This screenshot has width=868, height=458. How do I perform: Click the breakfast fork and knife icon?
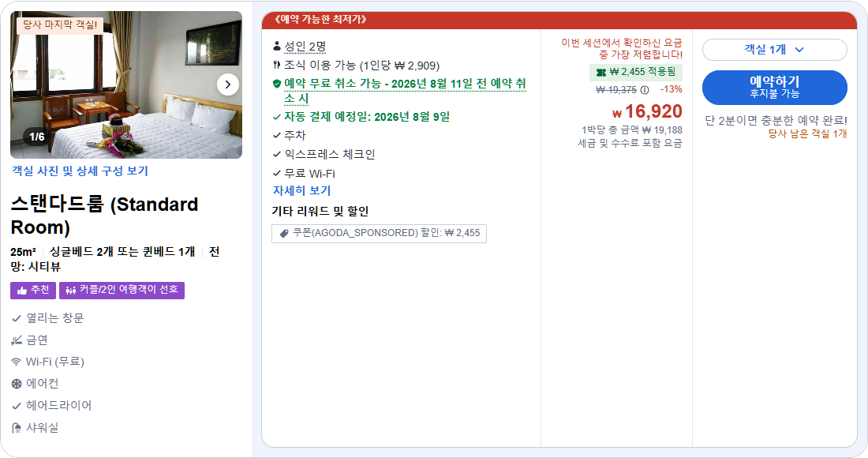pos(277,66)
